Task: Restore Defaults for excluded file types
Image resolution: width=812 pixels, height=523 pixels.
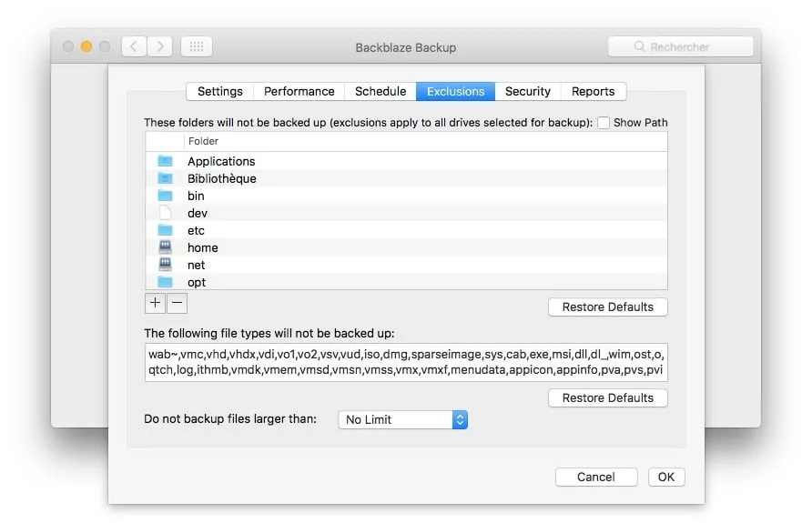Action: point(608,397)
